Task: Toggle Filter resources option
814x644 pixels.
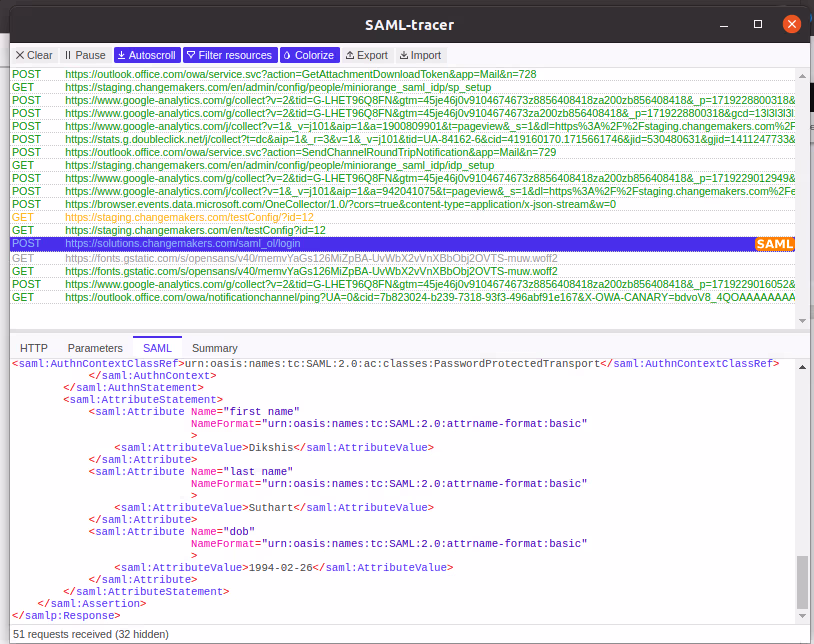Action: 229,55
